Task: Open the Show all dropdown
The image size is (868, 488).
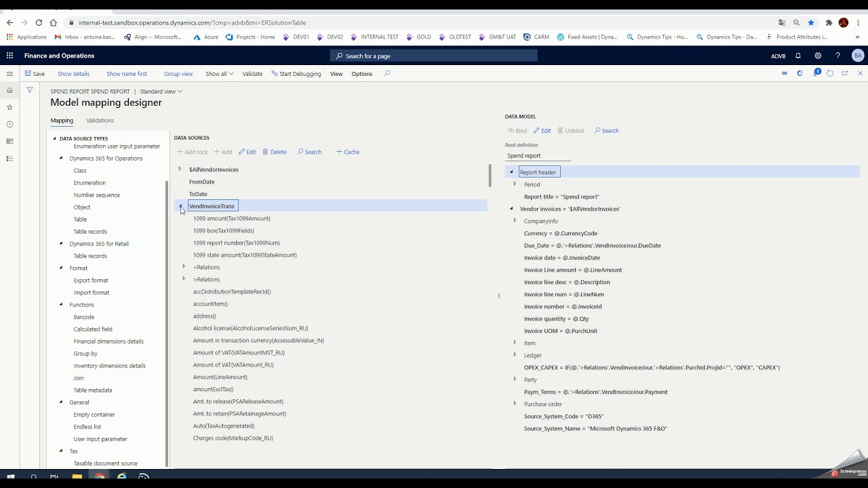Action: point(219,73)
